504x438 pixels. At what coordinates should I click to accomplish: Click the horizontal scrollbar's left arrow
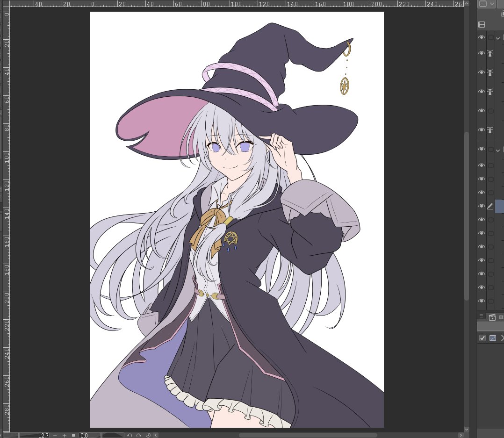156,436
